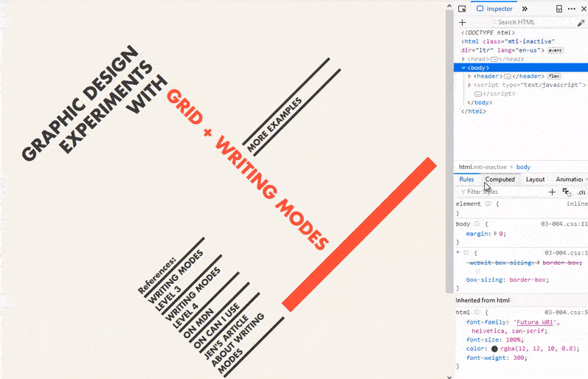Screen dimensions: 588x379
Task: Edit rgba(12, 12, 10, 0.8) value
Action: pyautogui.click(x=539, y=349)
